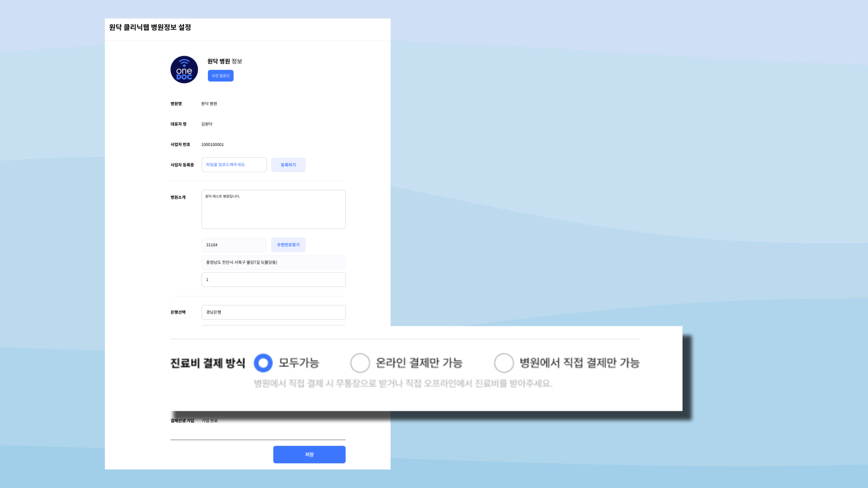
Task: Click the blue 저장 save button
Action: pos(309,455)
